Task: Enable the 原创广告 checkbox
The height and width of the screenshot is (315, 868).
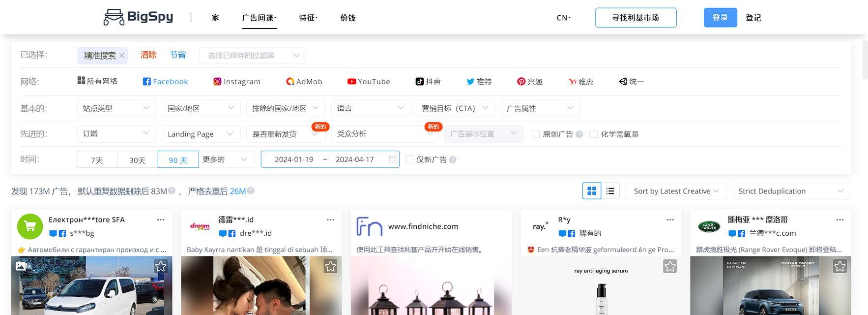Action: (536, 134)
